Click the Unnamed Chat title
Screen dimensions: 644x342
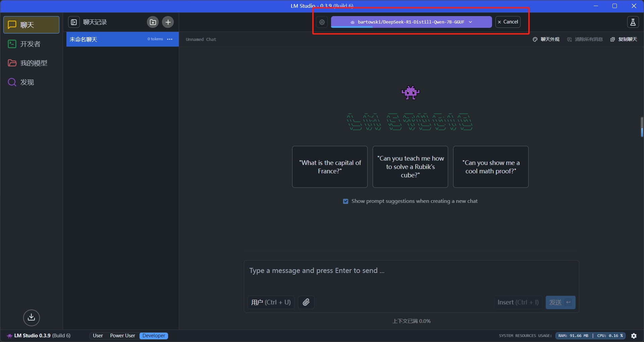click(201, 39)
